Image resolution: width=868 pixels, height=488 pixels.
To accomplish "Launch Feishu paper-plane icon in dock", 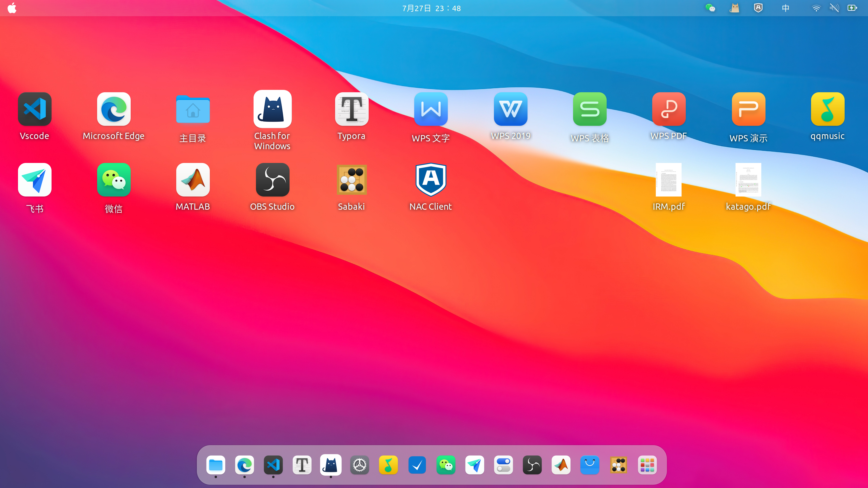I will [475, 465].
